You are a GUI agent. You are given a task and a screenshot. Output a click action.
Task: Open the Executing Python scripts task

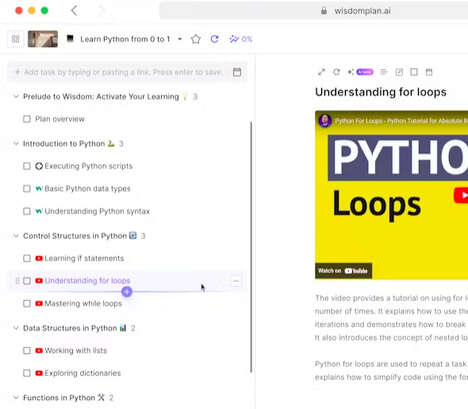pyautogui.click(x=89, y=166)
